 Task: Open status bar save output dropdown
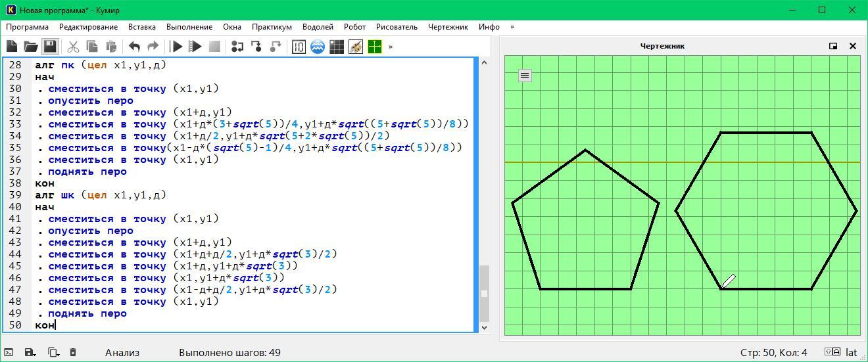point(30,353)
